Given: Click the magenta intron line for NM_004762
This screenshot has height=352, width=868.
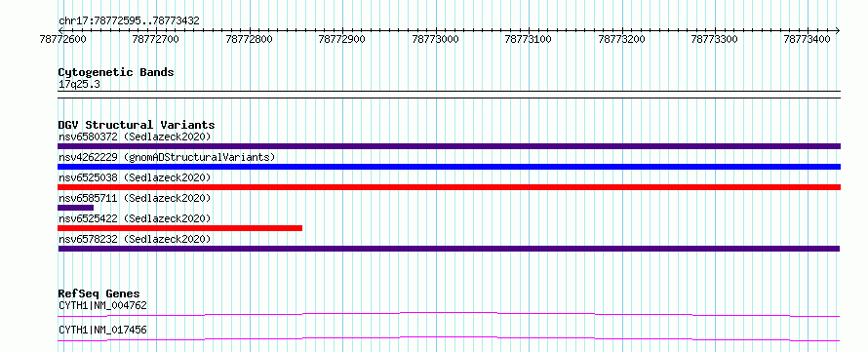Looking at the screenshot, I should pos(449,314).
